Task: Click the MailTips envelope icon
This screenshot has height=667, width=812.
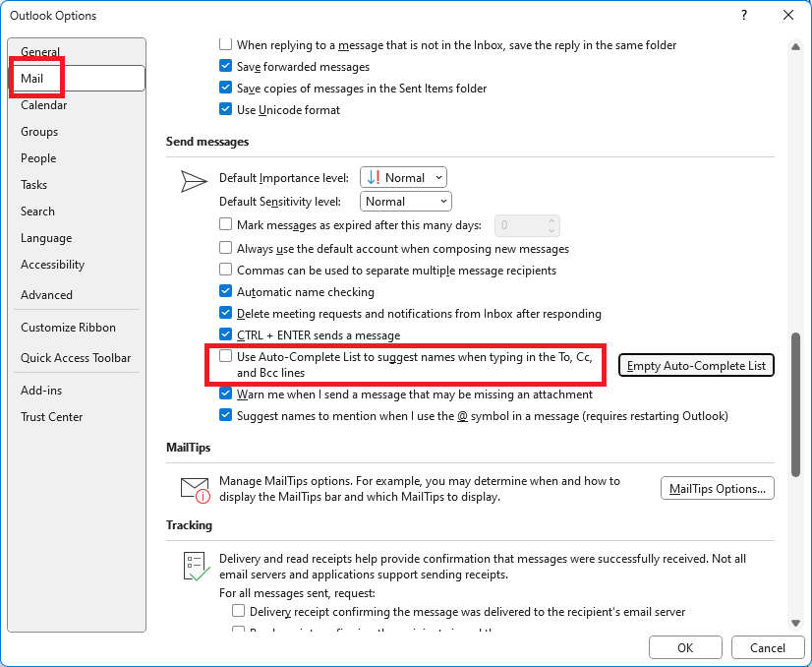Action: (x=194, y=486)
